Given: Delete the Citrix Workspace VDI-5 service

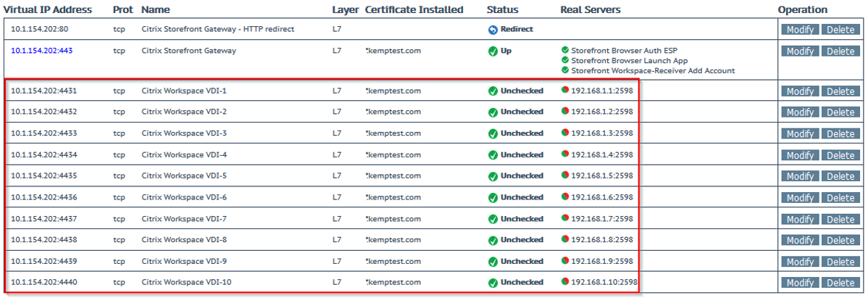Looking at the screenshot, I should pyautogui.click(x=840, y=177).
